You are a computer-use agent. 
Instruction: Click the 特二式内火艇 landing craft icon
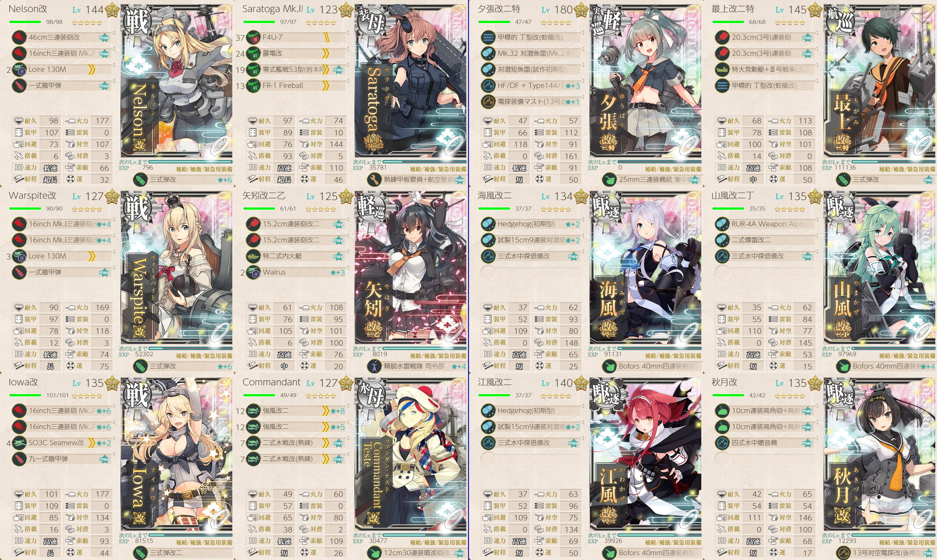253,256
